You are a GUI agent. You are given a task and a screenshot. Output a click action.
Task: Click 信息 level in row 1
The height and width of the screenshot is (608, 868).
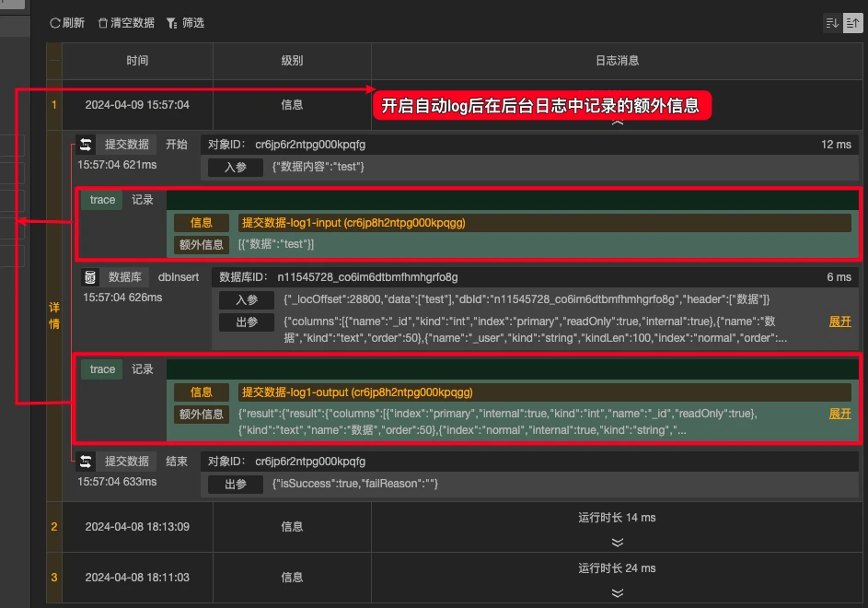click(292, 105)
